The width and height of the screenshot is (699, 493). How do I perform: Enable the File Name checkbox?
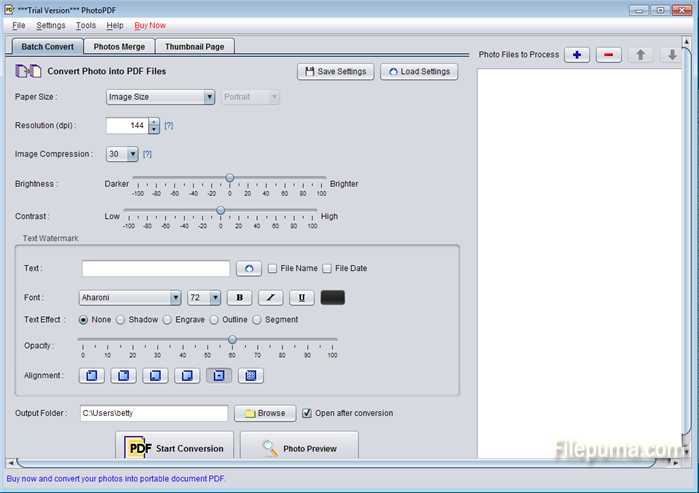tap(273, 268)
